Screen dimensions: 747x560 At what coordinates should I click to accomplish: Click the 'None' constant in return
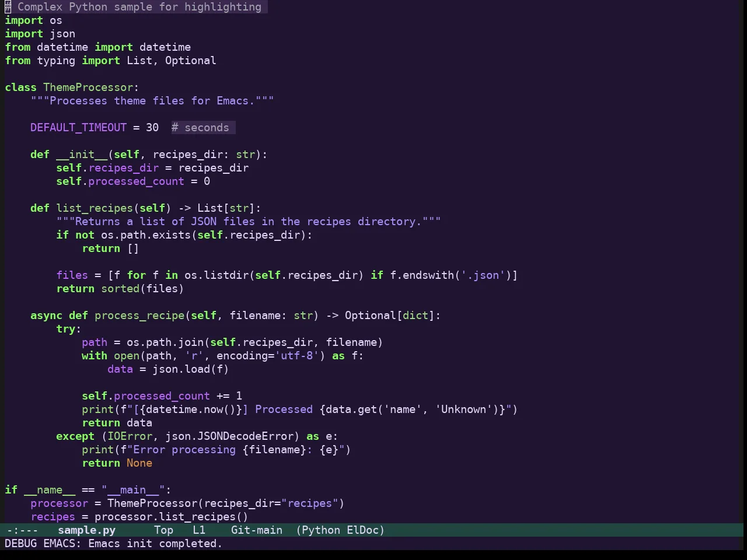(x=139, y=463)
